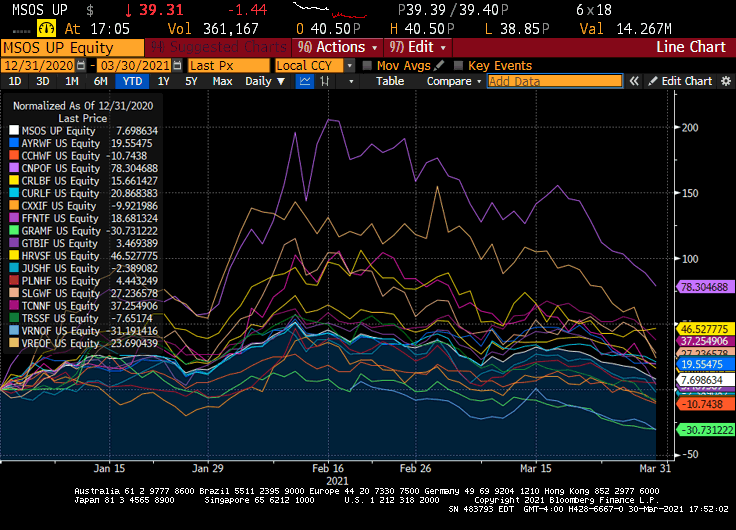
Task: Click the 37.254906 magenta value label
Action: 704,341
